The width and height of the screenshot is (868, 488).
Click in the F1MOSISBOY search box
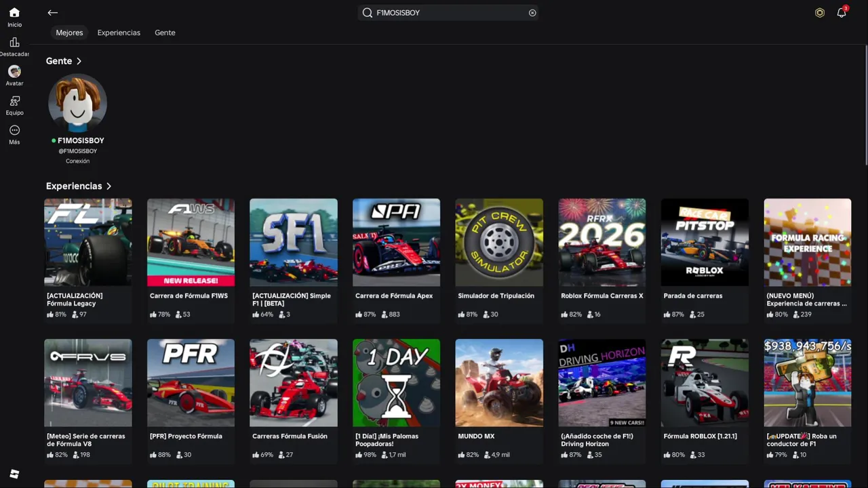[x=448, y=13]
